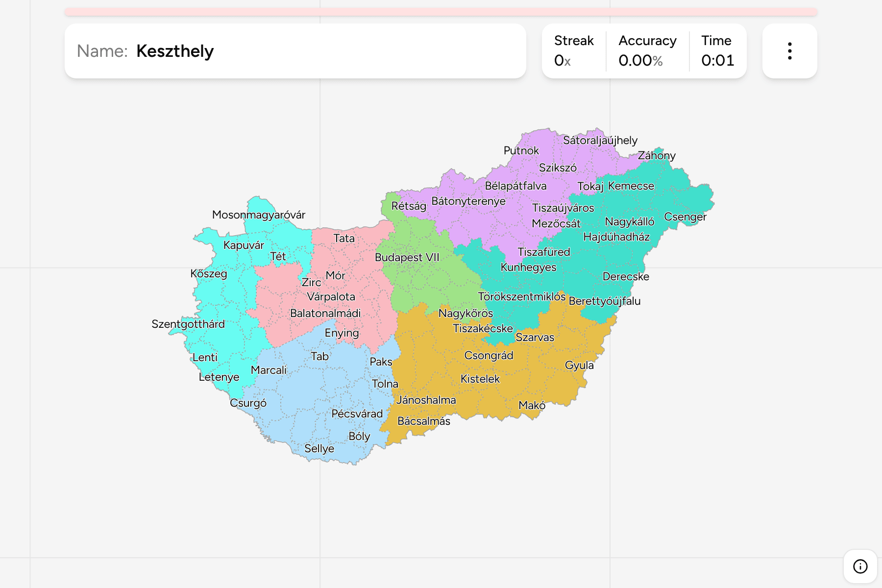The width and height of the screenshot is (882, 588).
Task: Click the Streak counter value
Action: coord(563,60)
